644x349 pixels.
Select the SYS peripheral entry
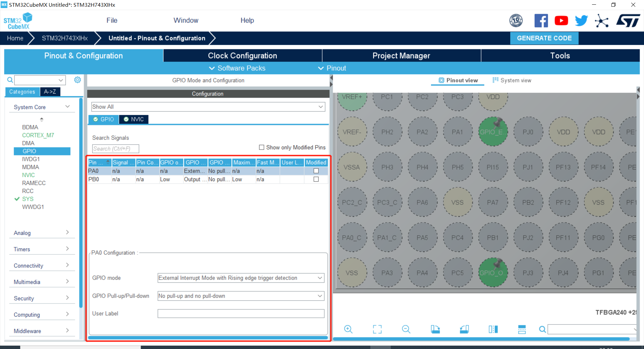28,199
